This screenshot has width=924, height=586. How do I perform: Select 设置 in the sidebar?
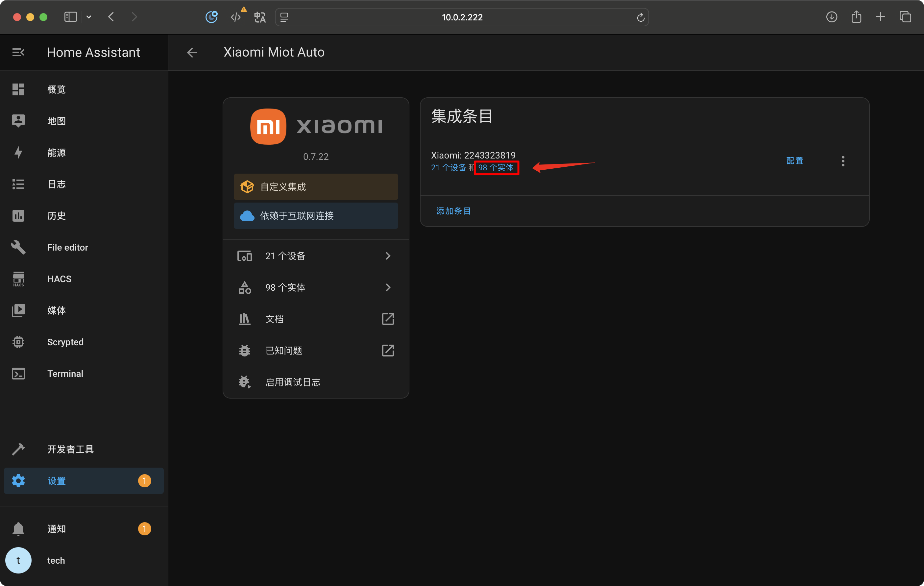point(84,480)
